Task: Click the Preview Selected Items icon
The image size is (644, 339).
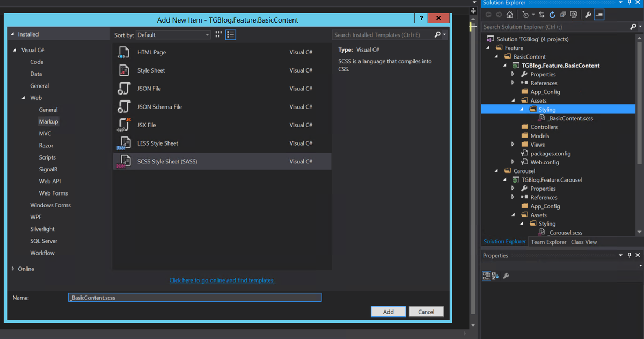Action: tap(599, 15)
